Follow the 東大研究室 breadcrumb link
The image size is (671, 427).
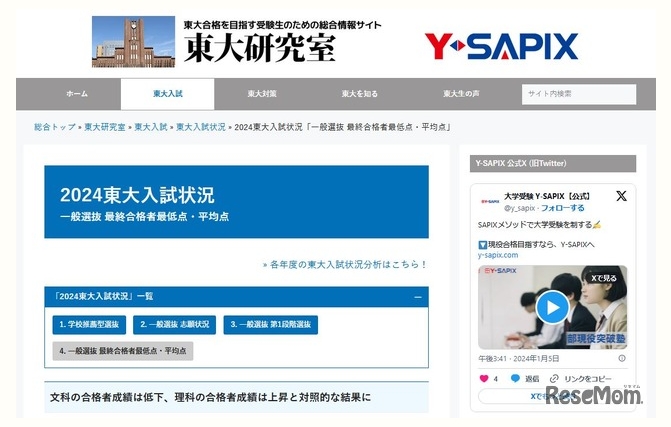(x=105, y=127)
